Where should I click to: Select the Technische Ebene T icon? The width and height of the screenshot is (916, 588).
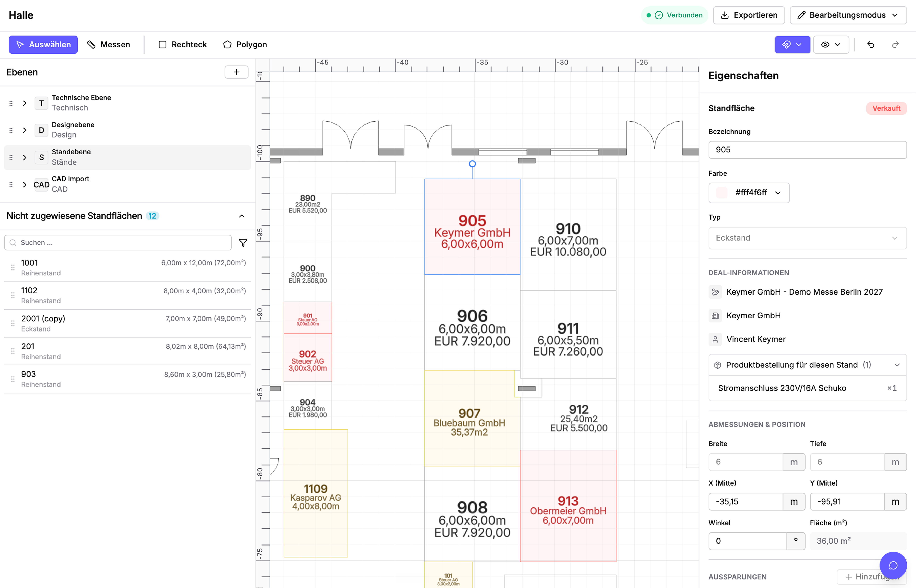pos(41,103)
